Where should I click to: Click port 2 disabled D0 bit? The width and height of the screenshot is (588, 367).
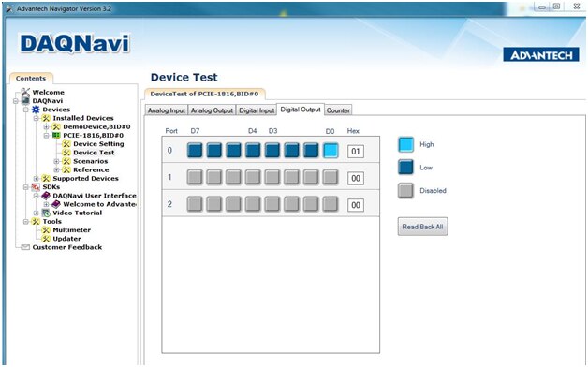[331, 204]
